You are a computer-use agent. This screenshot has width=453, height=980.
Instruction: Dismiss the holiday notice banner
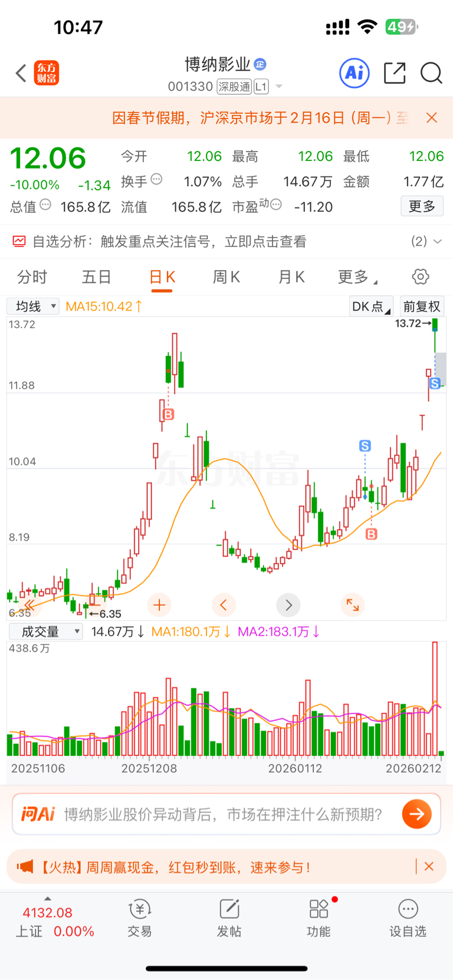pos(432,118)
